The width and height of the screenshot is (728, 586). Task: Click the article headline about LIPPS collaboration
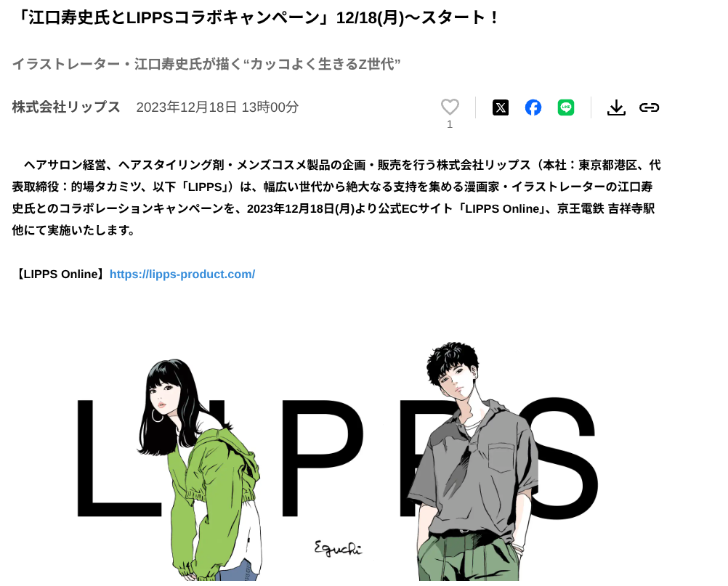coord(256,17)
